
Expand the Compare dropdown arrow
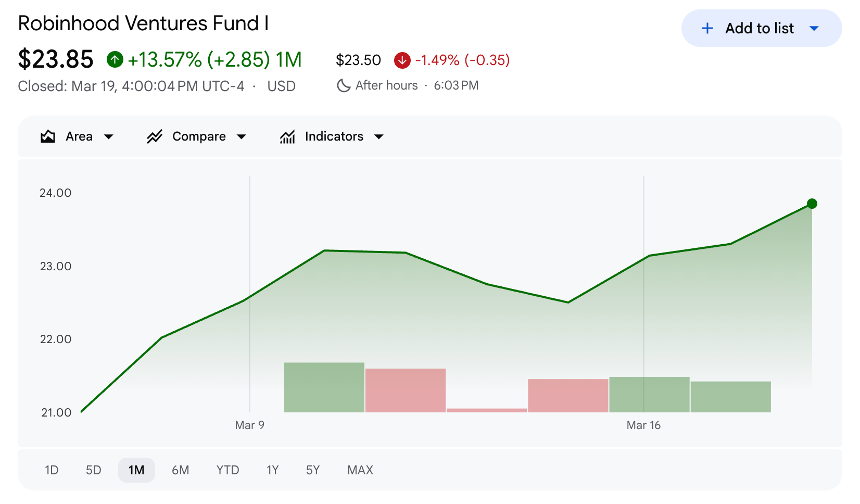(x=242, y=137)
